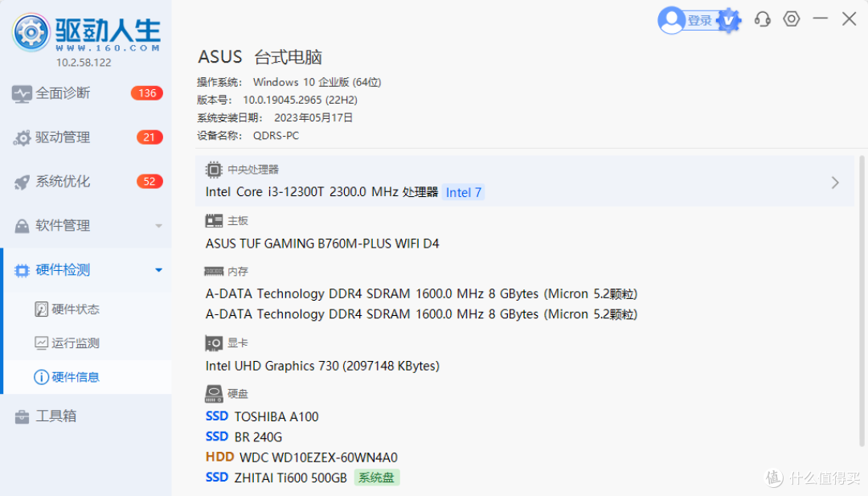Click the HDD label beside WDC
This screenshot has height=496, width=868.
pyautogui.click(x=219, y=457)
